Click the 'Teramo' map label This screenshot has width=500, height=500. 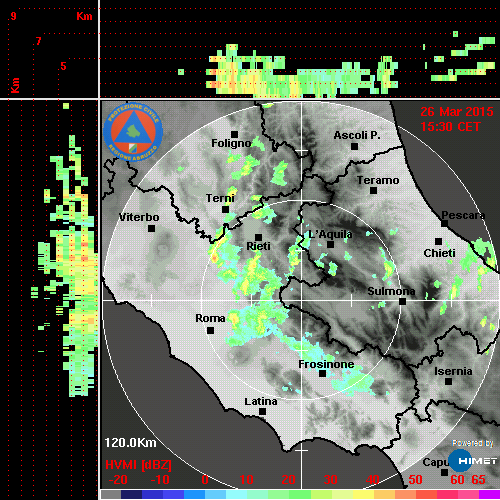pos(378,180)
